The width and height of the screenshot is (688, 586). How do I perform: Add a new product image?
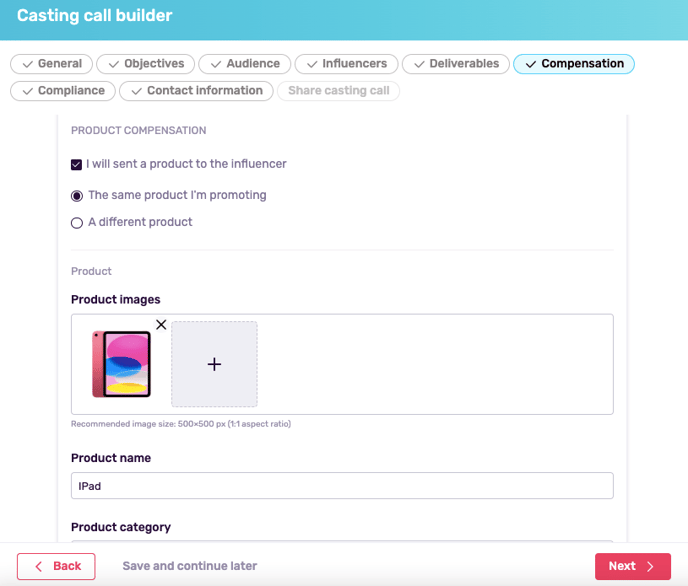point(214,364)
